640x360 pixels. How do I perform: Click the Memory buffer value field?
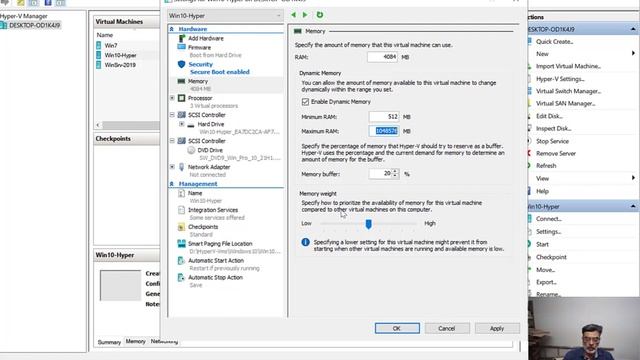tap(380, 174)
